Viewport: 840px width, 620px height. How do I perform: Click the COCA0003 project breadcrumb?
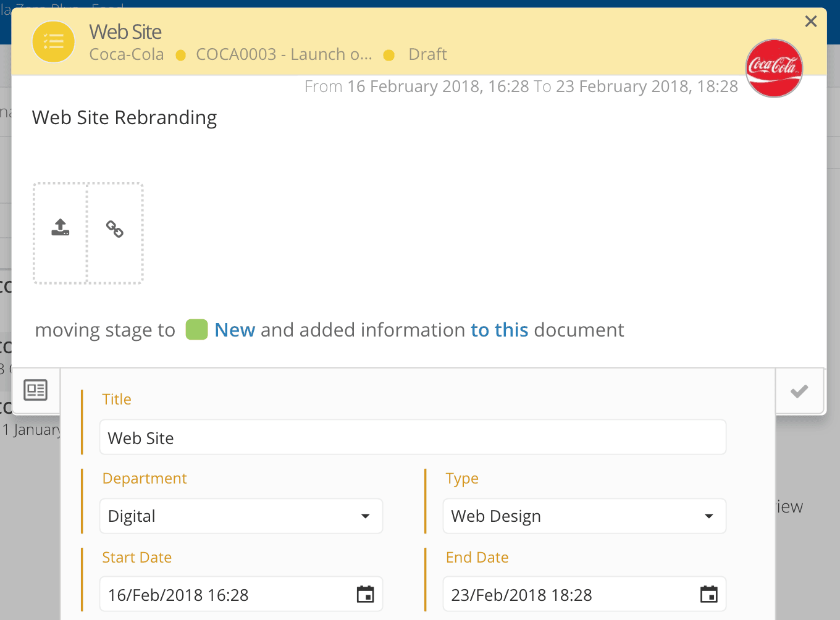(x=283, y=54)
